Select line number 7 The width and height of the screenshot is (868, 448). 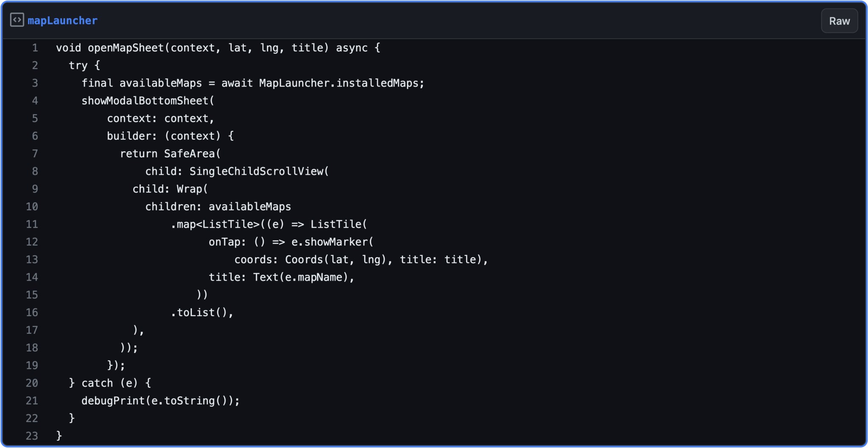(35, 154)
